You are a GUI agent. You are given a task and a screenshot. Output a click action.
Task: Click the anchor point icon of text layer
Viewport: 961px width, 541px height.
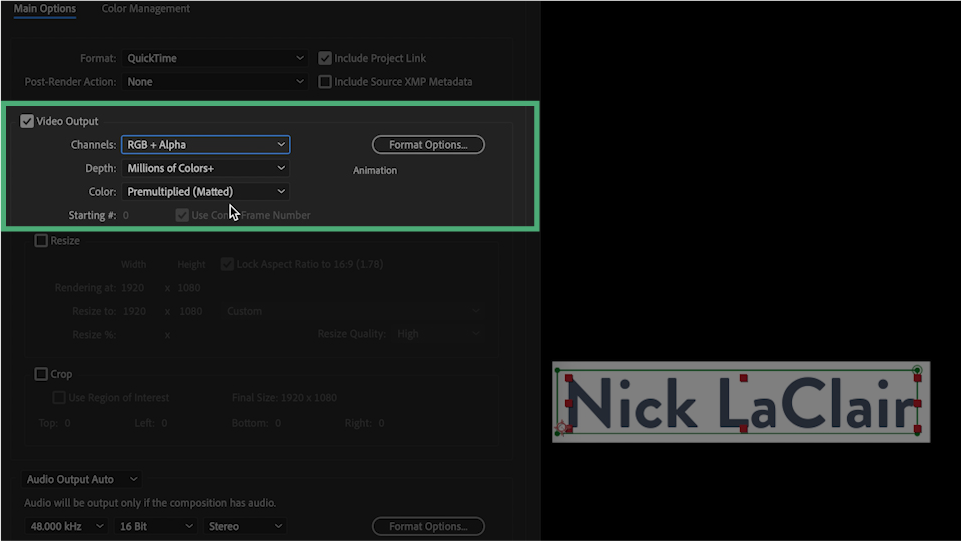(562, 429)
